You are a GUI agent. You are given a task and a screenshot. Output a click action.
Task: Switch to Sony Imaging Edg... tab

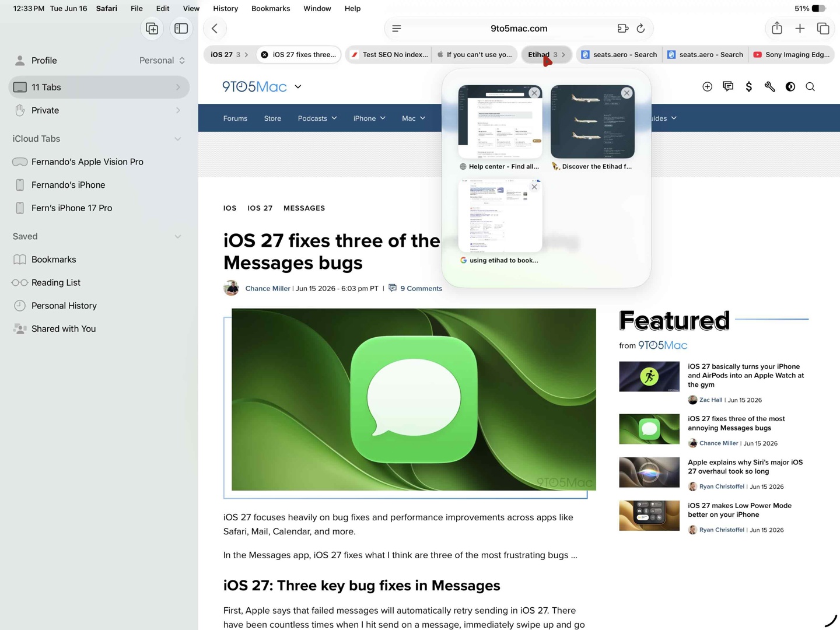[x=792, y=55]
